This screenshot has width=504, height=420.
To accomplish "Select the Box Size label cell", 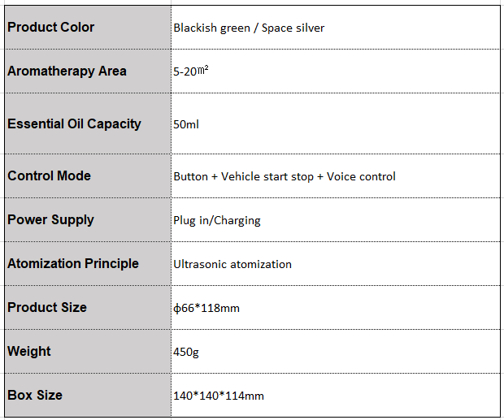I will pyautogui.click(x=88, y=396).
